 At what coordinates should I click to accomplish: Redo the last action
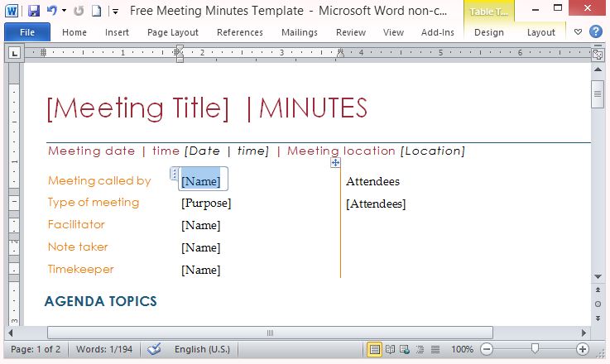(x=79, y=11)
